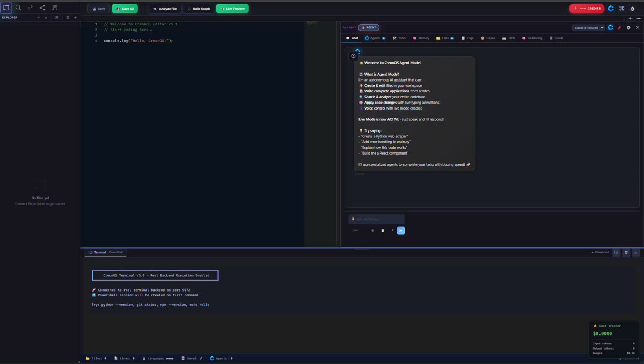The width and height of the screenshot is (644, 364).
Task: Open the top-right settings gear
Action: (633, 9)
